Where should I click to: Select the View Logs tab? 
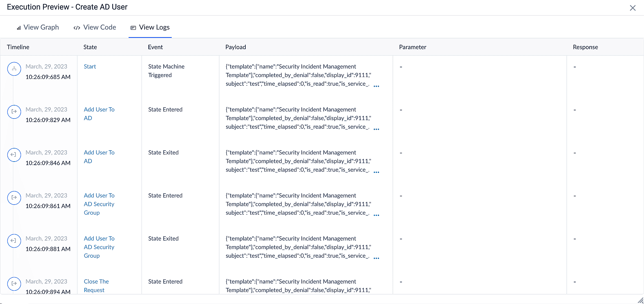coord(150,28)
